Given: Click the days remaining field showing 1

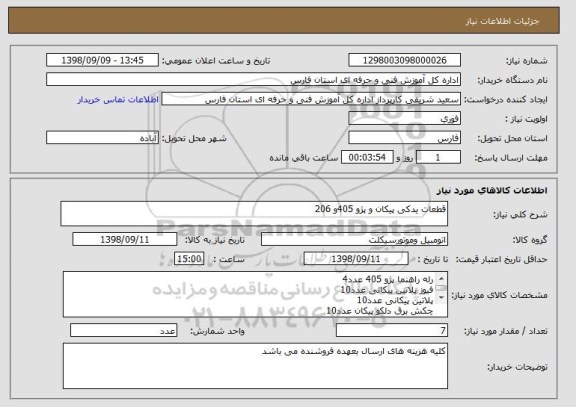Looking at the screenshot, I should [x=438, y=158].
